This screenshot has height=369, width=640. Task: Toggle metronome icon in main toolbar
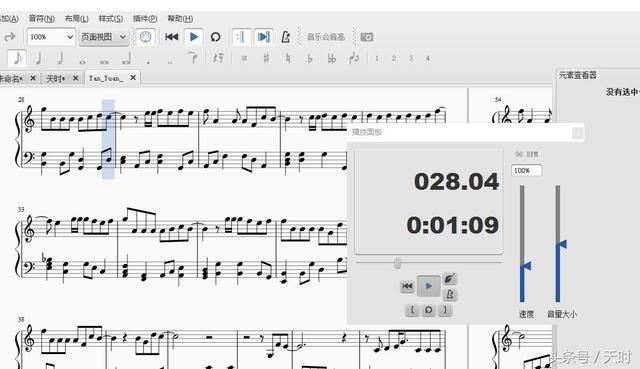(x=286, y=37)
